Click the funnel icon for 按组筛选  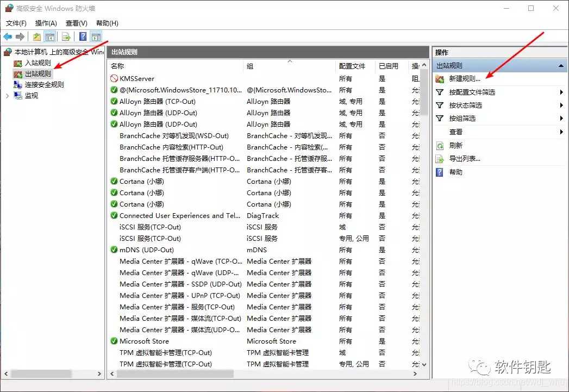(440, 119)
